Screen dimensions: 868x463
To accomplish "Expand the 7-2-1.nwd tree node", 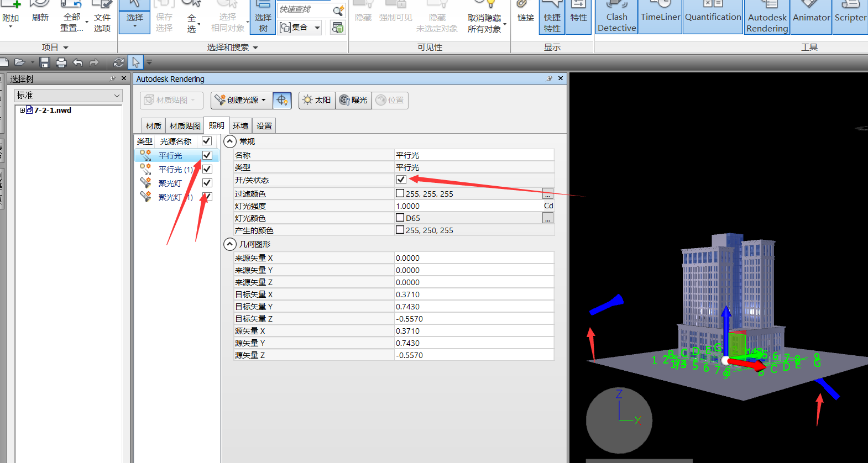I will click(x=23, y=110).
